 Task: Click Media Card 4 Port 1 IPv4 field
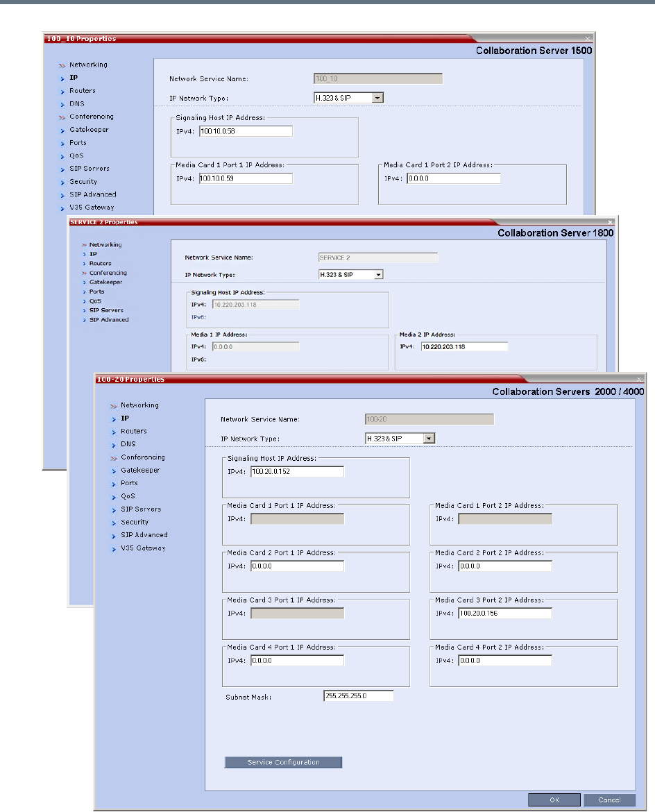coord(297,660)
